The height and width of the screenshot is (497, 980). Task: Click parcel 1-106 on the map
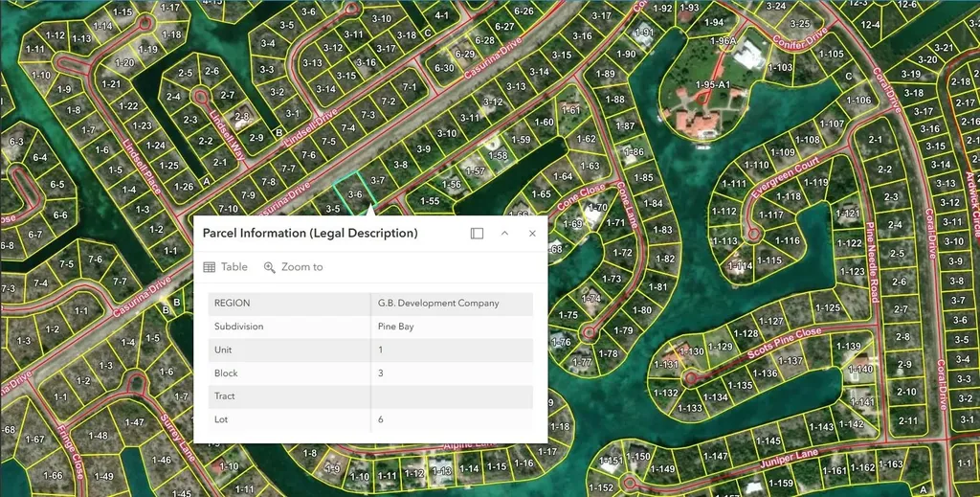point(858,100)
